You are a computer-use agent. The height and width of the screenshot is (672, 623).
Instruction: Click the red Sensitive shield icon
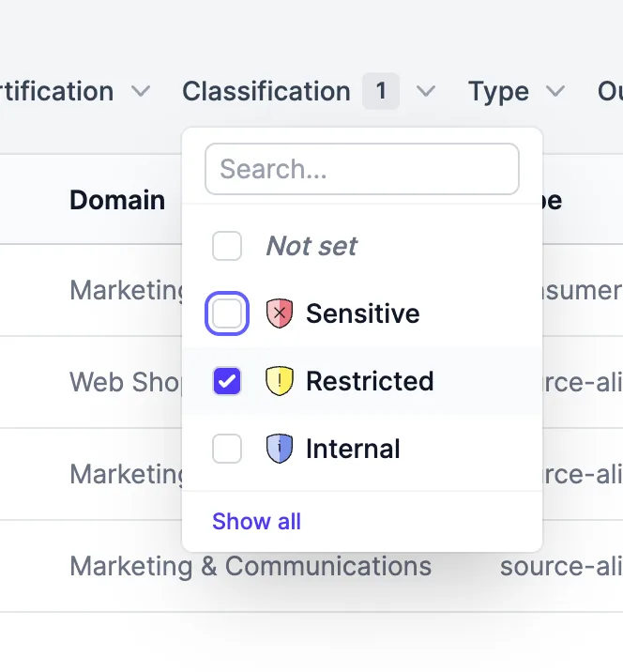click(280, 313)
